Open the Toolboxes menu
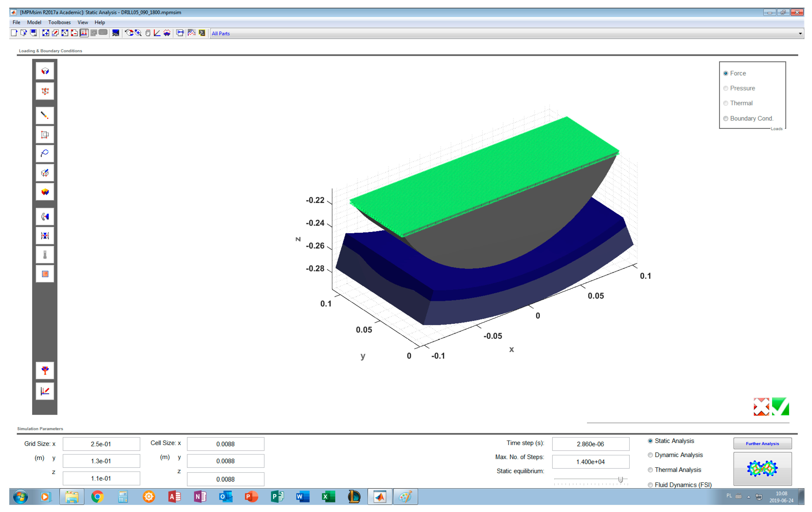 (x=59, y=22)
